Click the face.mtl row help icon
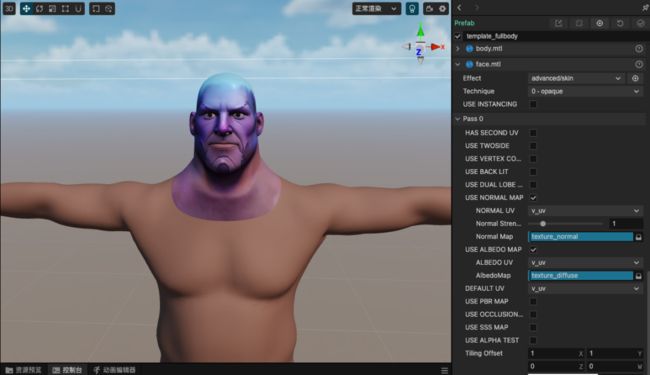Screen dimensions: 650x375 (639, 64)
